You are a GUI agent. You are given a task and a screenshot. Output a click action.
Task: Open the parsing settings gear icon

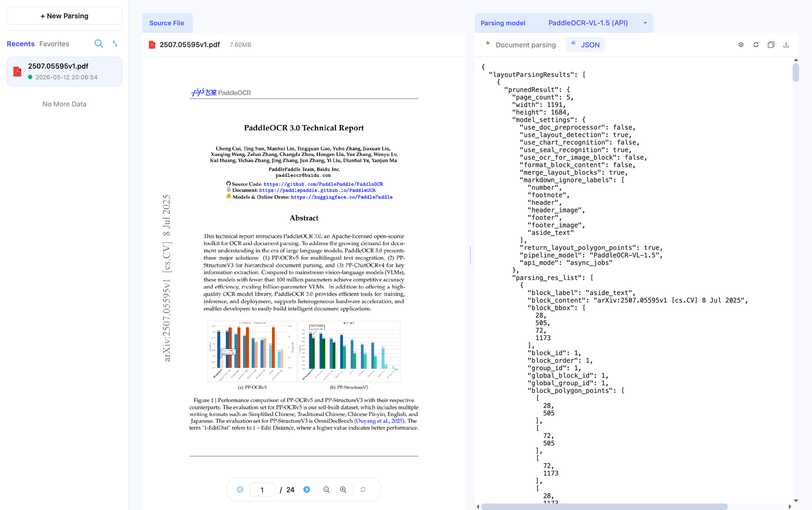click(741, 45)
